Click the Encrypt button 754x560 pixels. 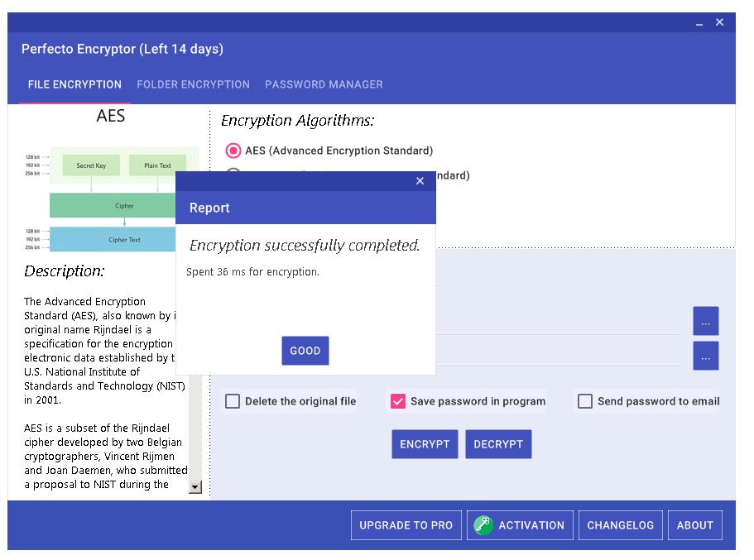click(x=425, y=444)
